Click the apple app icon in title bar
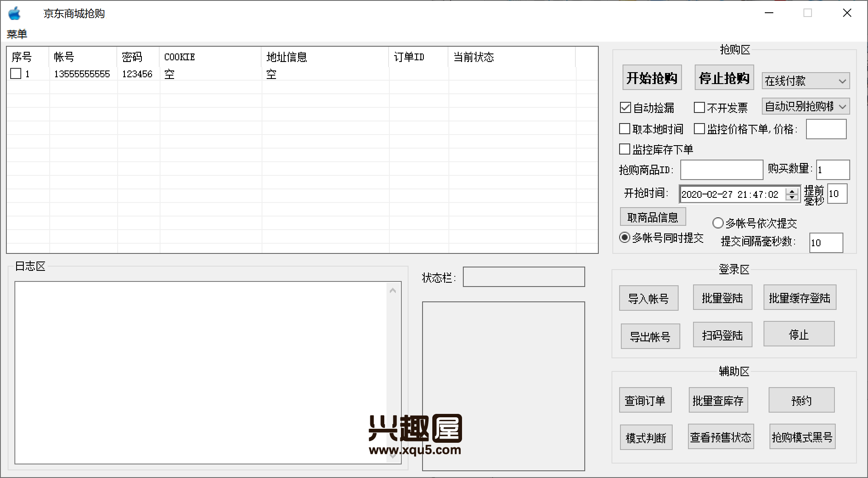This screenshot has width=868, height=478. click(x=14, y=13)
